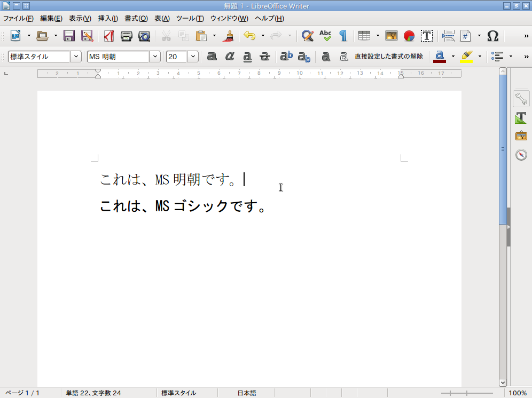Expand the New document dropdown arrow
This screenshot has height=398, width=532.
pos(29,36)
